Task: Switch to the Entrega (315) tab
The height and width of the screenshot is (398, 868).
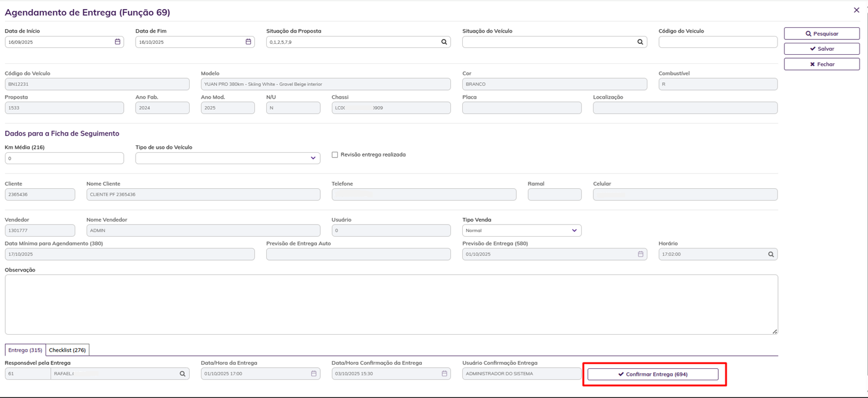Action: [25, 350]
